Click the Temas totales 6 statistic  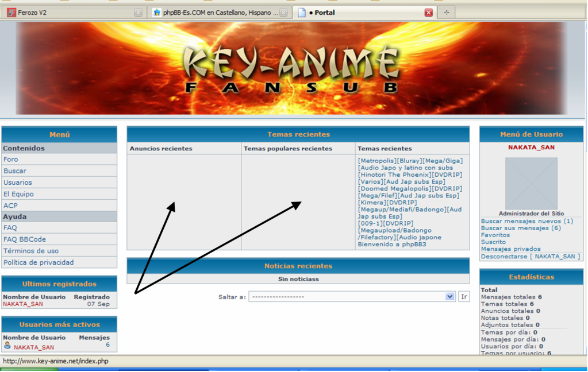tap(508, 304)
